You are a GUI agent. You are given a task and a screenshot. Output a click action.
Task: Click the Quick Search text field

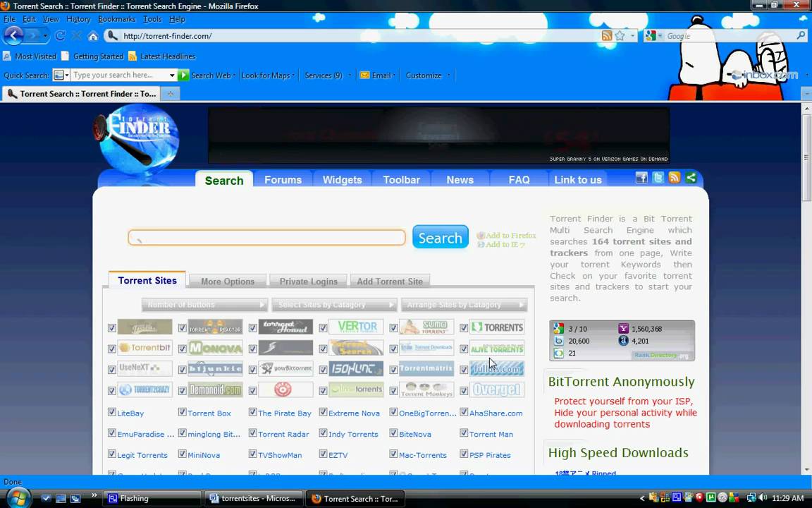point(120,75)
